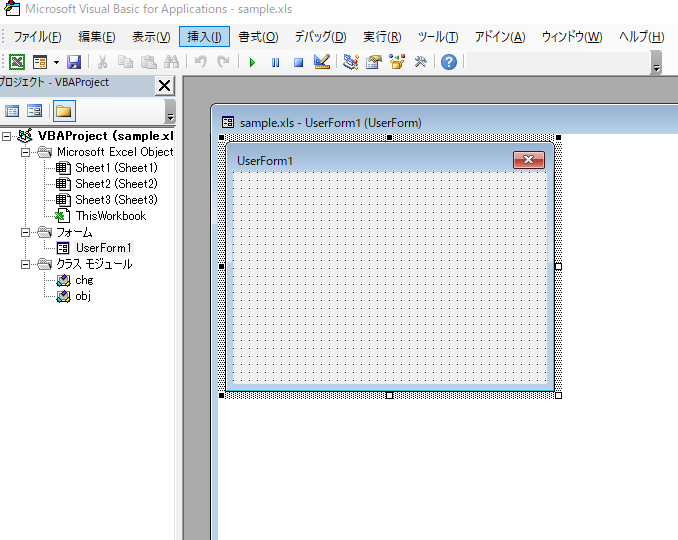Open the Help question mark icon
This screenshot has height=540, width=678.
449,62
